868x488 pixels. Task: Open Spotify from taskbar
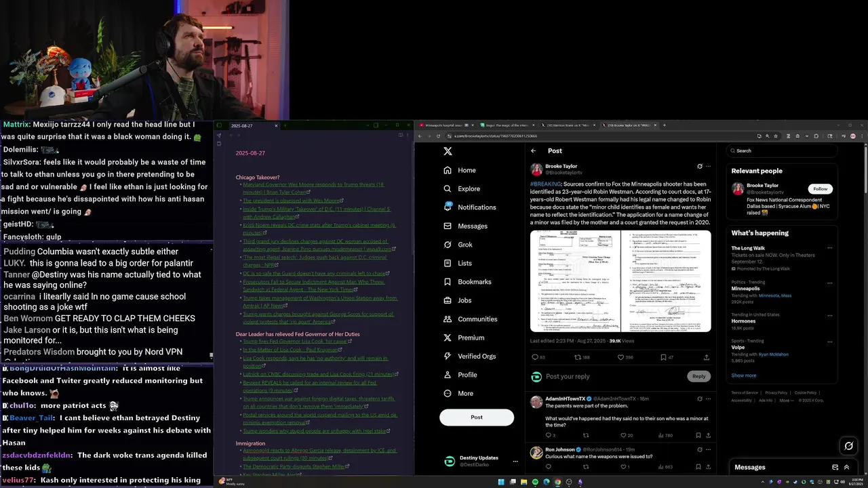tap(535, 482)
